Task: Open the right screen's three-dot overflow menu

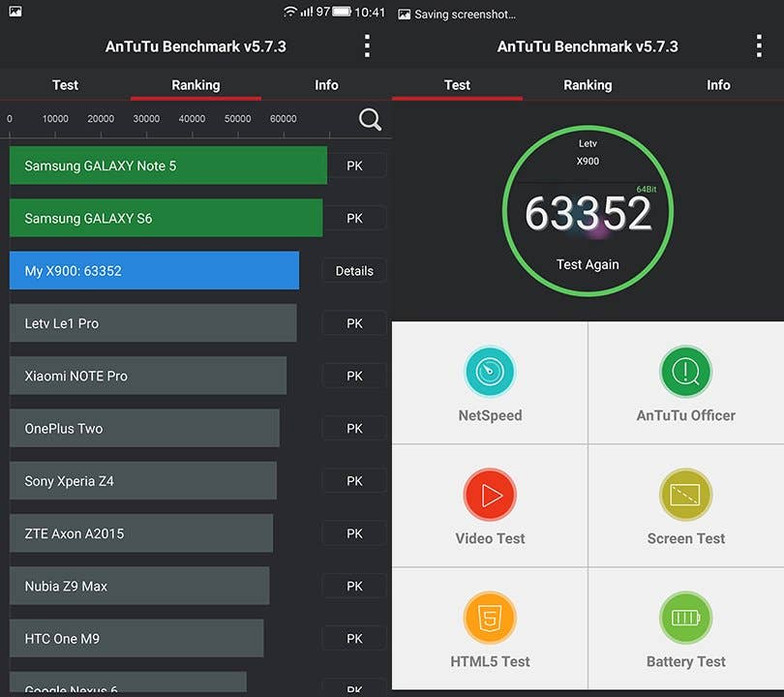Action: (759, 45)
